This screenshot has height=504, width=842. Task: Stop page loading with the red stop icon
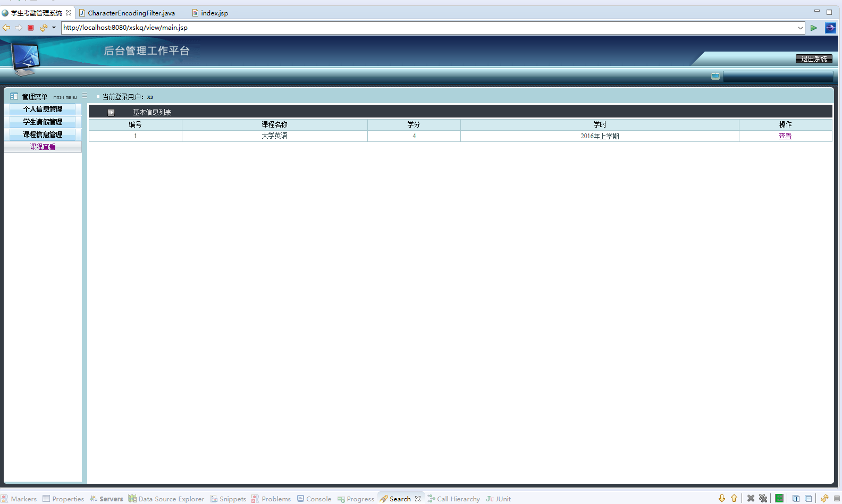(x=31, y=28)
